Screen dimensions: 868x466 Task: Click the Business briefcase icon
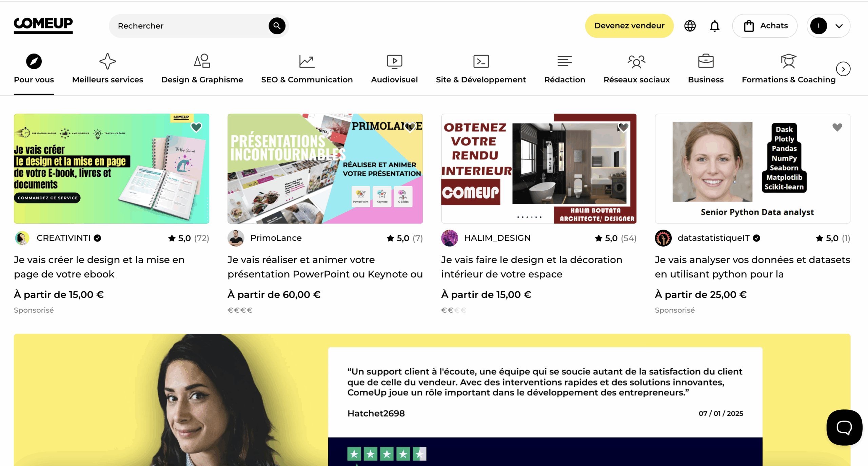point(706,61)
